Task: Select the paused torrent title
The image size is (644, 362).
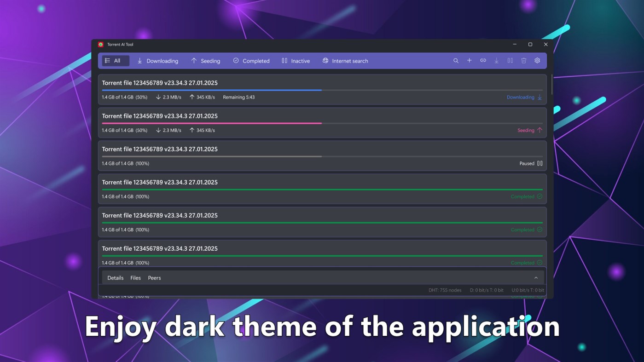Action: (160, 149)
